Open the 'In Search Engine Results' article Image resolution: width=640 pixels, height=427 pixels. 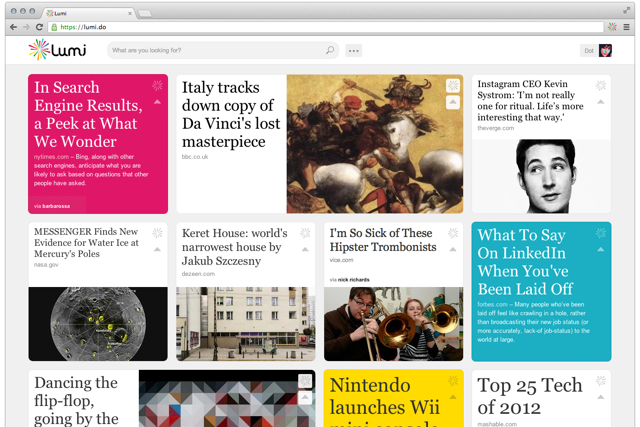[86, 114]
